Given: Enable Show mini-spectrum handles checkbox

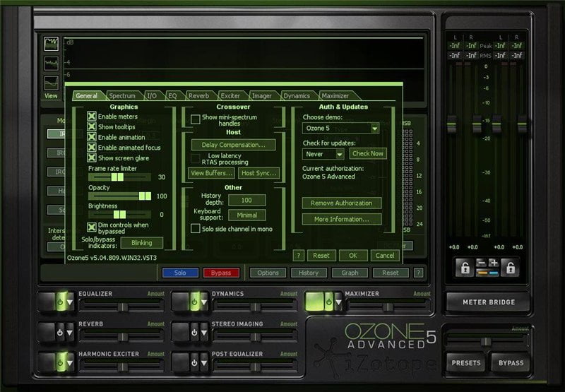Looking at the screenshot, I should pyautogui.click(x=196, y=119).
